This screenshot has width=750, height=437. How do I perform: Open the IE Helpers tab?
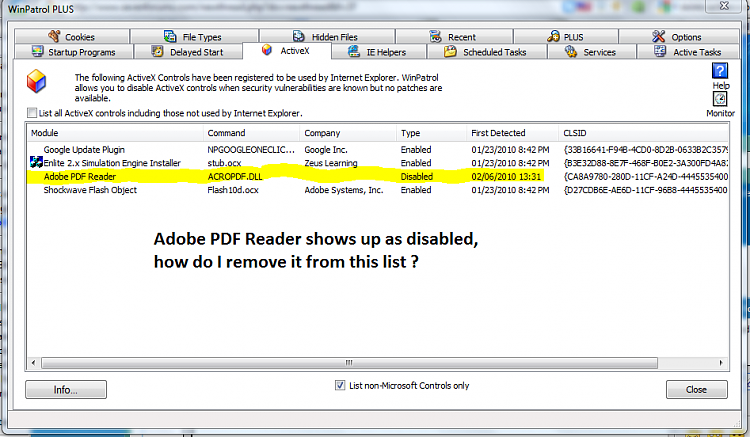click(x=378, y=52)
